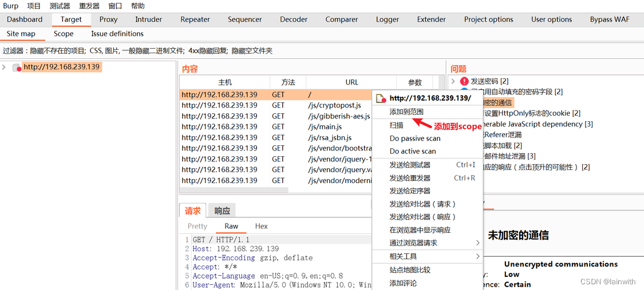
Task: Open the 测试器 menu
Action: click(60, 6)
